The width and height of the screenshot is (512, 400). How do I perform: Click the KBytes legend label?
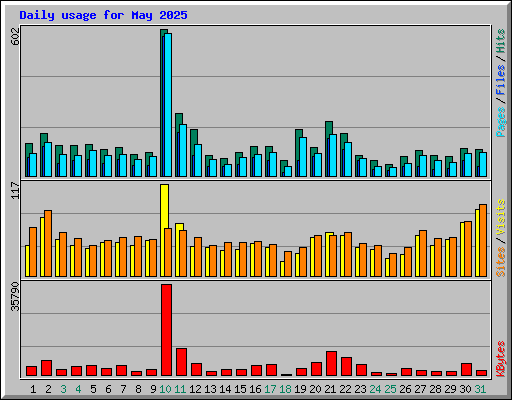click(501, 359)
